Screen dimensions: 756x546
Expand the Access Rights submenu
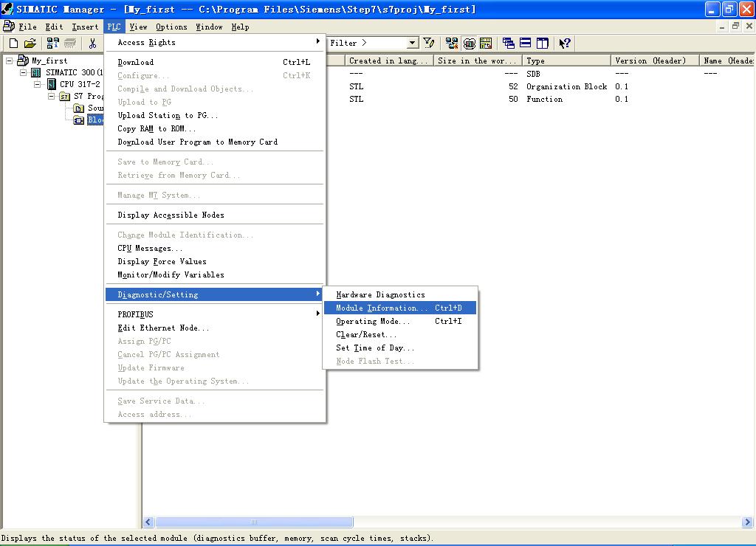click(317, 41)
